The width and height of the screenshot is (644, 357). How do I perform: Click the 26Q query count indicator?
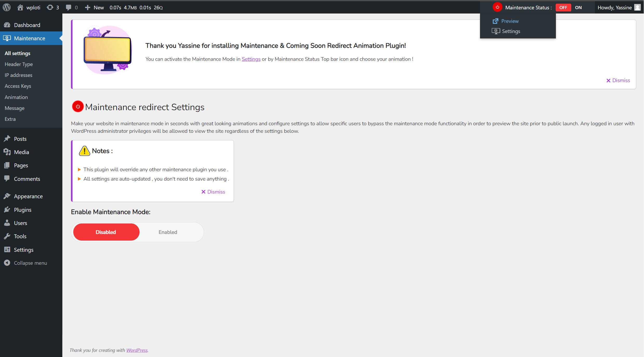pyautogui.click(x=158, y=8)
